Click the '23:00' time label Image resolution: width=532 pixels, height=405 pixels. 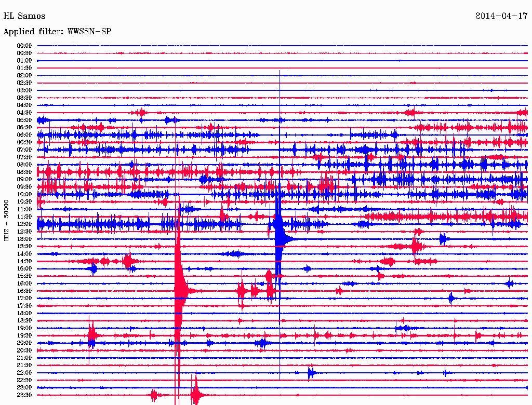point(24,387)
